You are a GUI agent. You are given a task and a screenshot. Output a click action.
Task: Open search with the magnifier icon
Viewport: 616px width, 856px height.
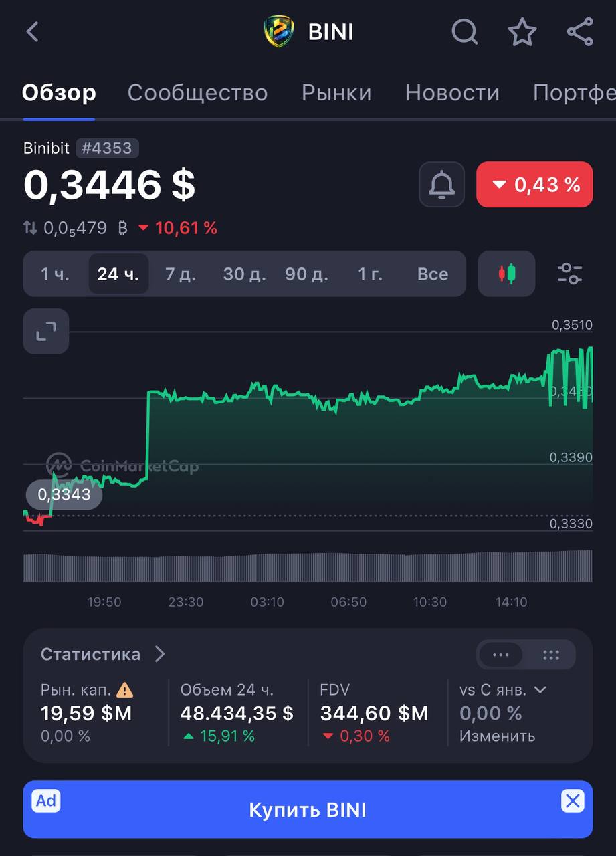[x=464, y=31]
